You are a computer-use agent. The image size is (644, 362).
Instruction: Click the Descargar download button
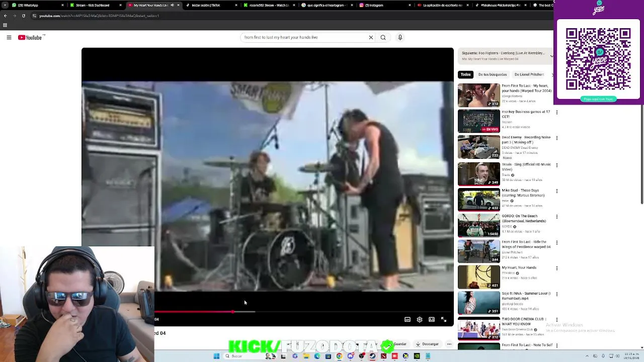pos(427,344)
